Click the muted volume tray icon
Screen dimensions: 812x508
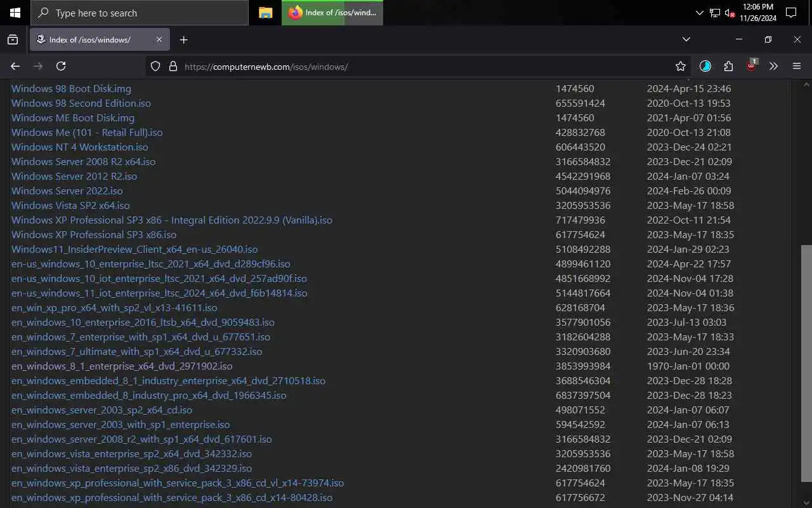click(x=730, y=13)
